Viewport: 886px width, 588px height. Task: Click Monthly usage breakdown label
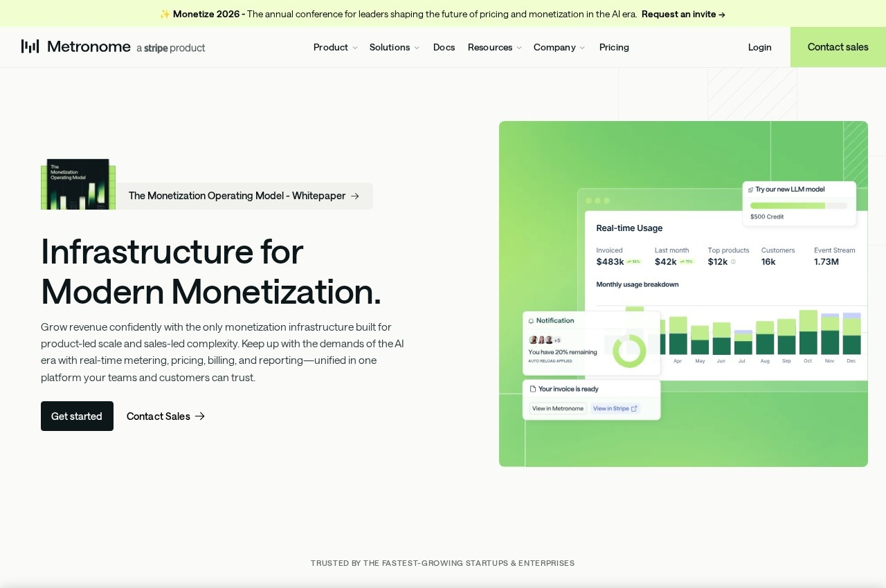(638, 284)
